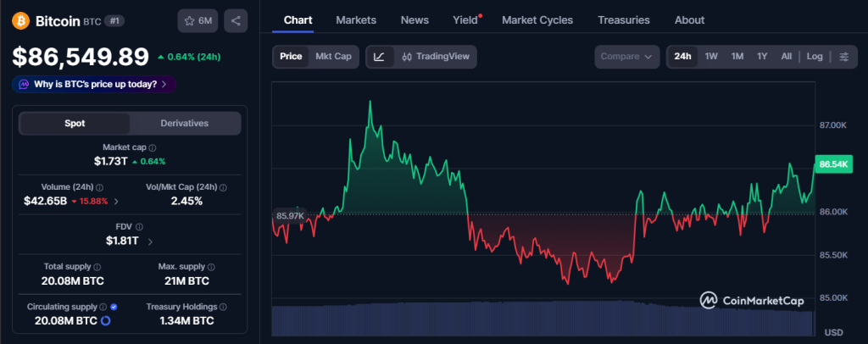
Task: Click the Volume (24h) info icon
Action: [100, 187]
